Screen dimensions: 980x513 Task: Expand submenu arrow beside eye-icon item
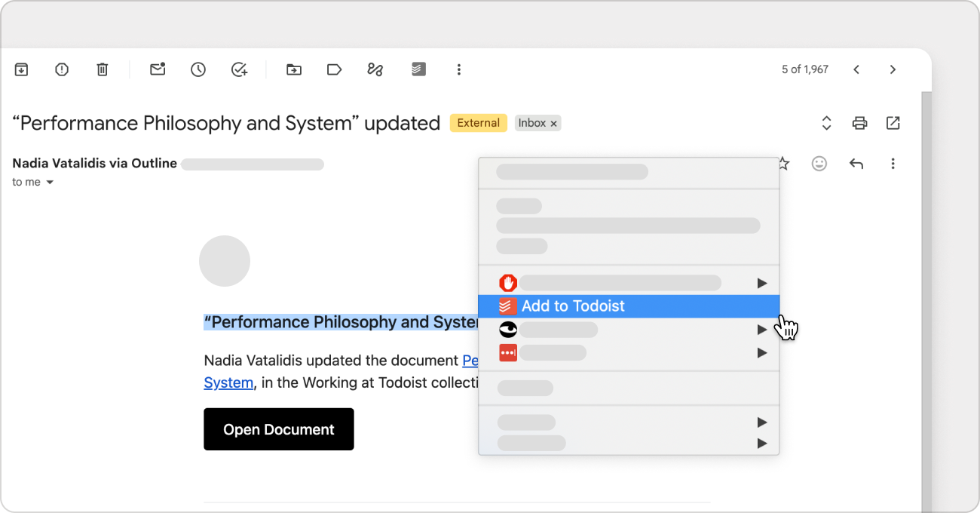762,330
